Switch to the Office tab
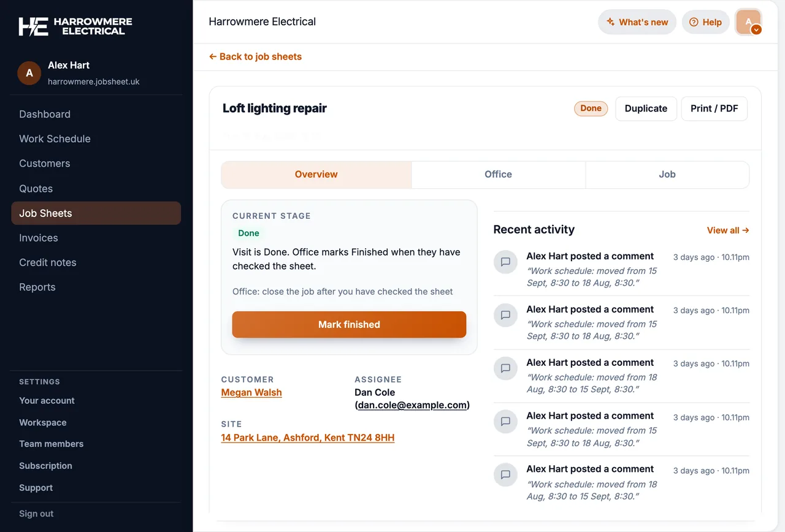785x532 pixels. click(498, 175)
